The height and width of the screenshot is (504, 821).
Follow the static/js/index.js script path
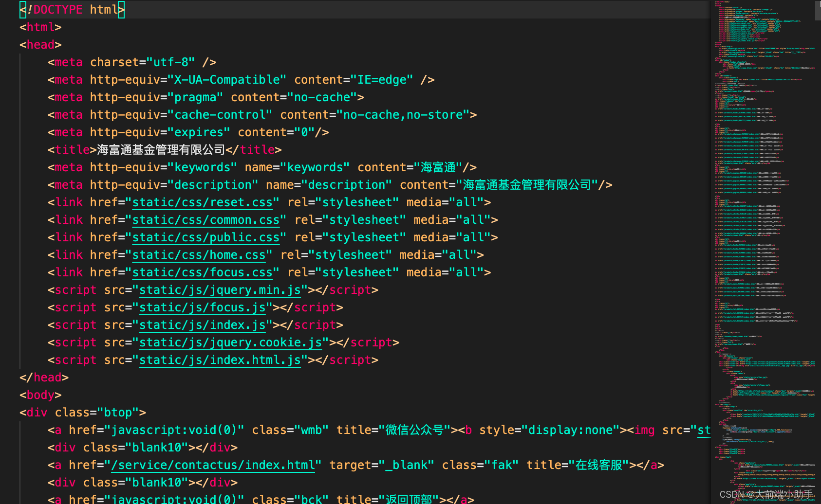coord(203,325)
